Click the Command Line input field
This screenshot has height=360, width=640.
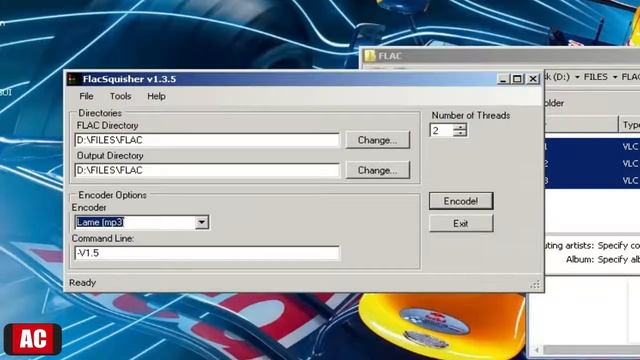(207, 253)
